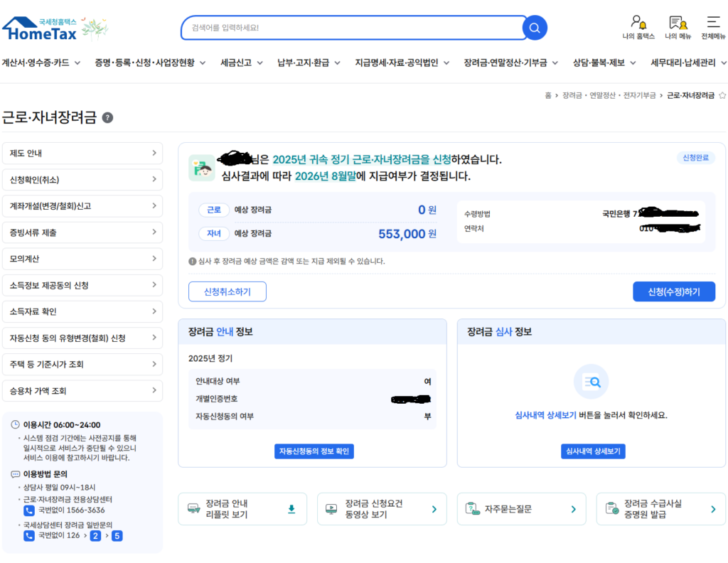Expand 증명·등록·신청·사업장현황 menu
Viewport: 728px width, 563px height.
pos(150,63)
